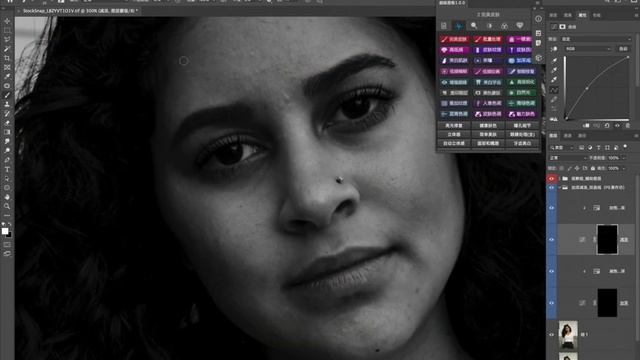Hide the selected curves layer with mask
The height and width of the screenshot is (360, 640).
click(x=551, y=240)
